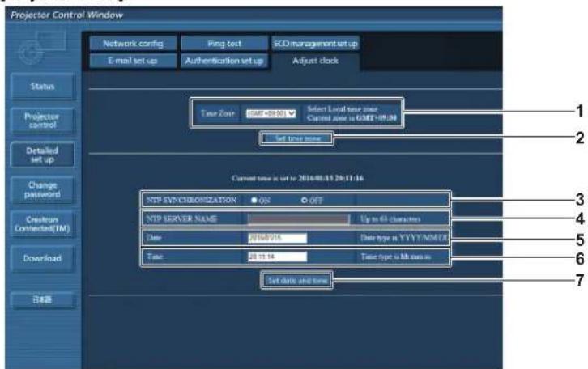Viewport: 588px width, 369px height.
Task: Go to Detailed set up page
Action: [x=42, y=155]
